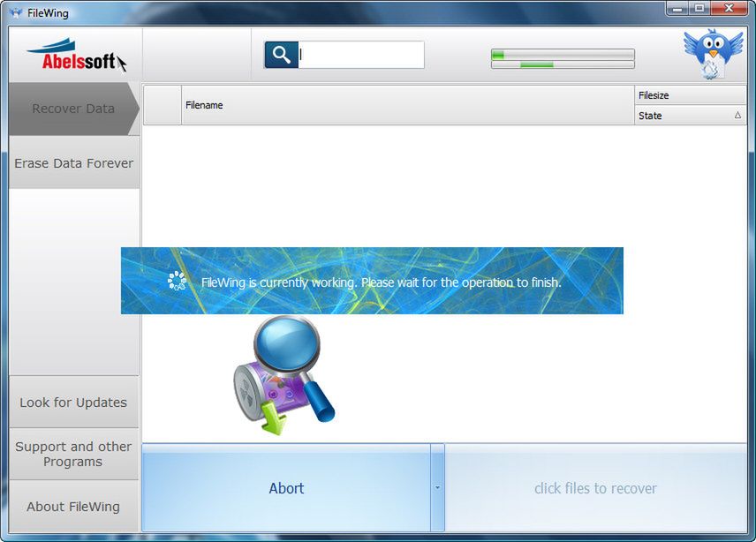Click the FileWing title bar icon

pos(17,13)
